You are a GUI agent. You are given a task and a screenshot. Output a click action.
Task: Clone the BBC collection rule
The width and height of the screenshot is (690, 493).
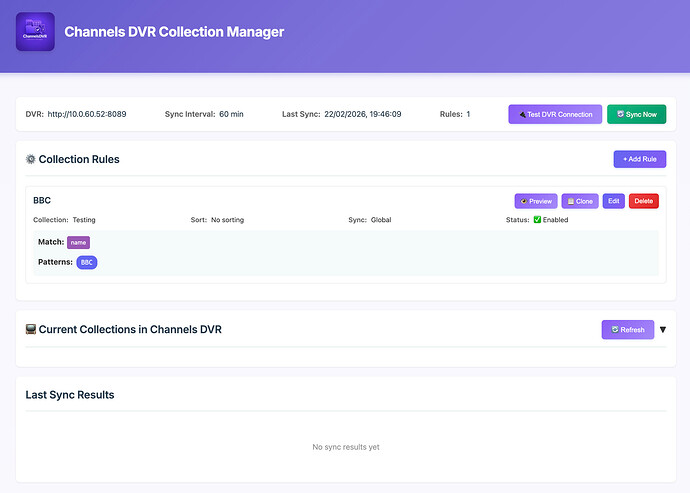click(580, 201)
